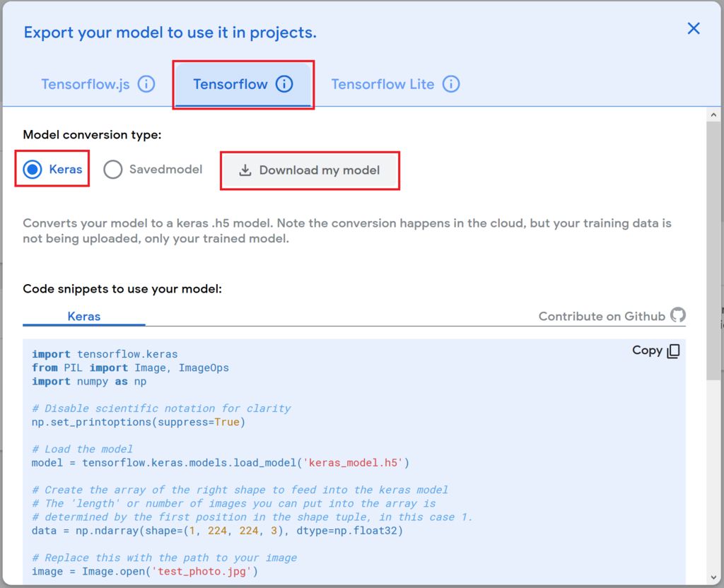Open info about Tensorflow.js export

(x=147, y=83)
